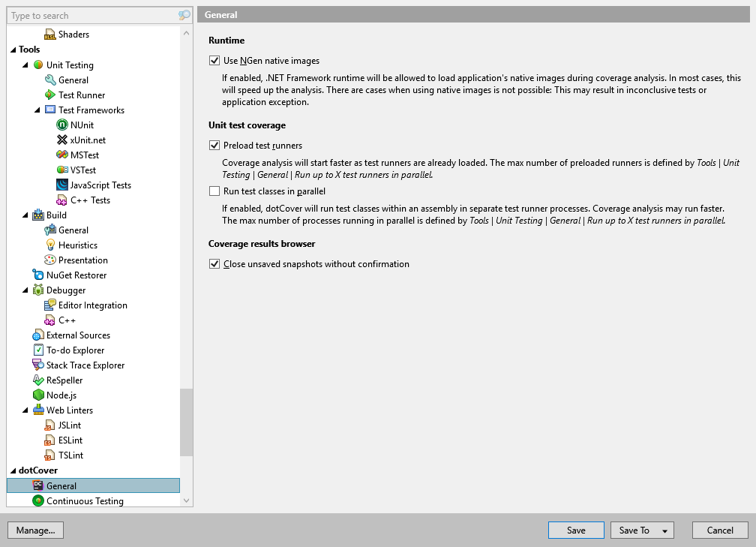Image resolution: width=756 pixels, height=547 pixels.
Task: Click the Manage... button
Action: tap(36, 530)
